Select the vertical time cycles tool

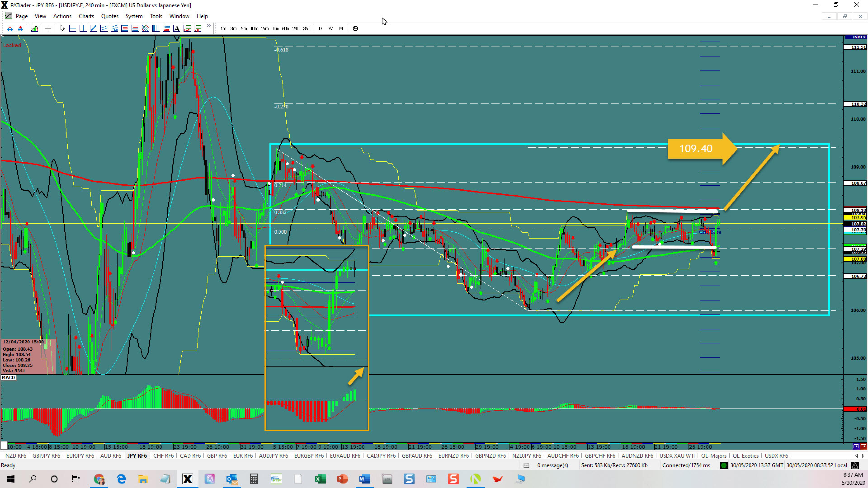(156, 29)
